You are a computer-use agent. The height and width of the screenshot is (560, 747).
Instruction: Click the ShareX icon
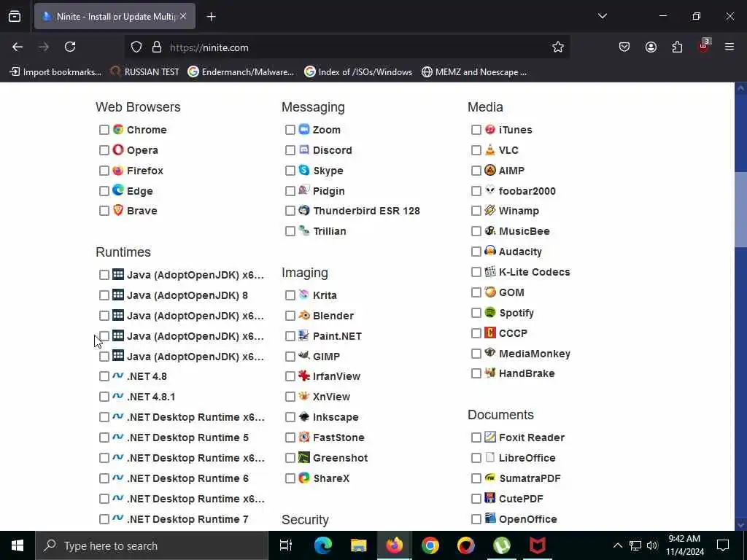(304, 478)
